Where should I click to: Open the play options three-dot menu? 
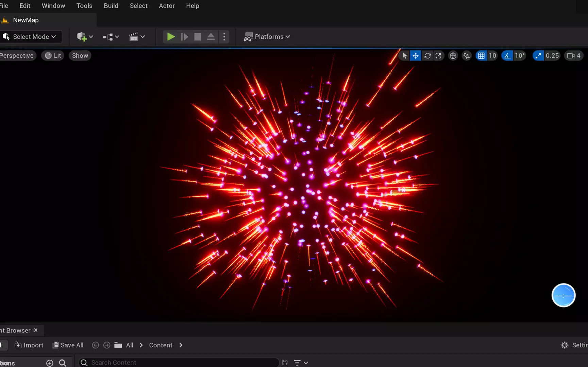coord(224,37)
